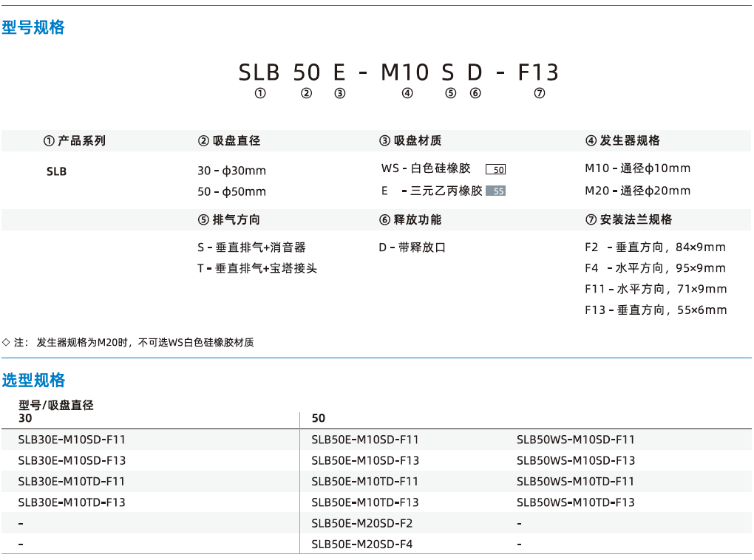Select the 50 - φ50mm diameter option
Image resolution: width=754 pixels, height=560 pixels.
pos(232,192)
